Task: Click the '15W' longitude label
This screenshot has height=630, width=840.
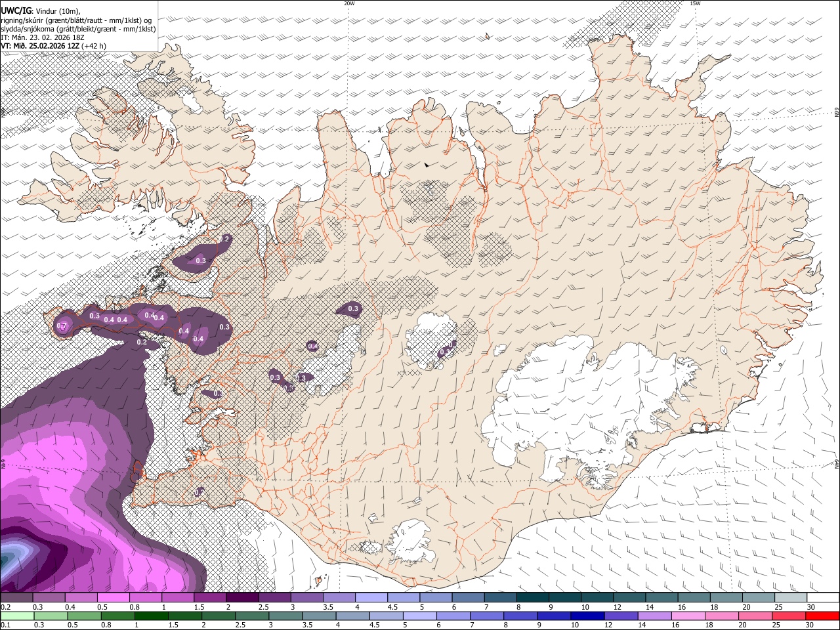Action: (x=696, y=3)
